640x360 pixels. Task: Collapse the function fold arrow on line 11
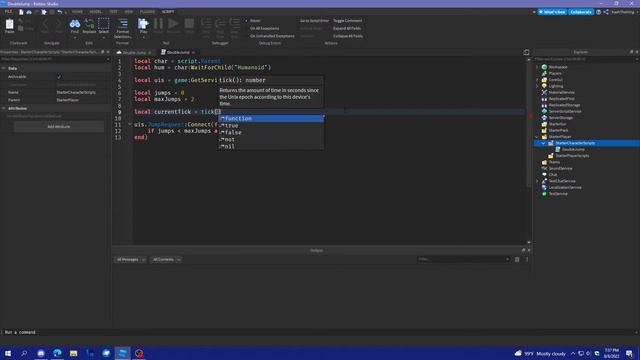tap(130, 124)
